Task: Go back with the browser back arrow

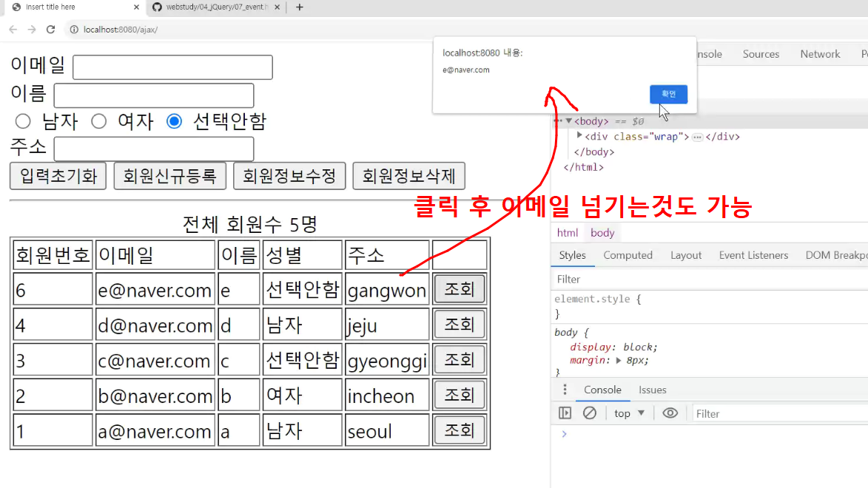Action: tap(13, 30)
